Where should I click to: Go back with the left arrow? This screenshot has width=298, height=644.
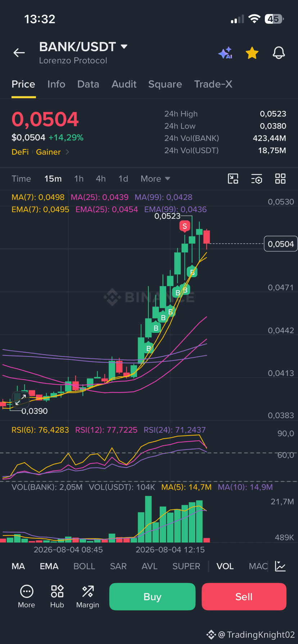point(19,53)
